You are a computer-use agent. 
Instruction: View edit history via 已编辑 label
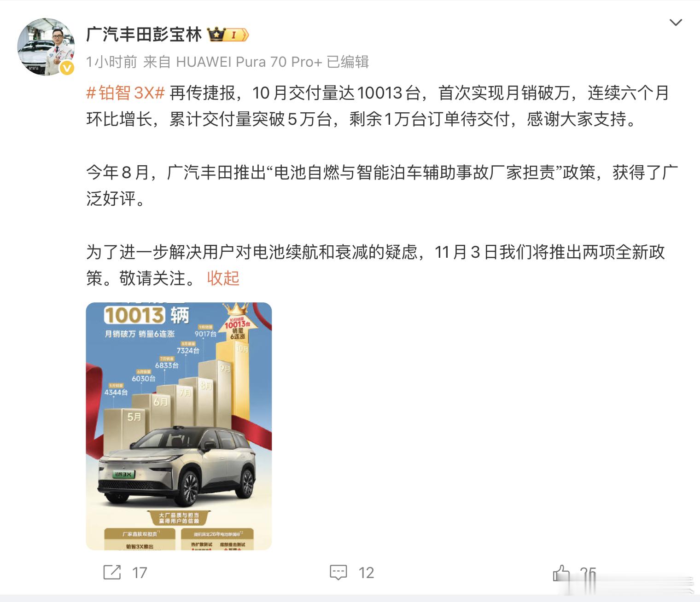click(348, 62)
